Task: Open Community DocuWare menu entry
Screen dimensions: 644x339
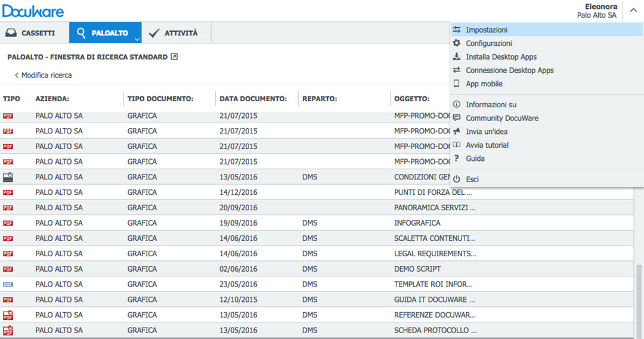Action: click(547, 118)
